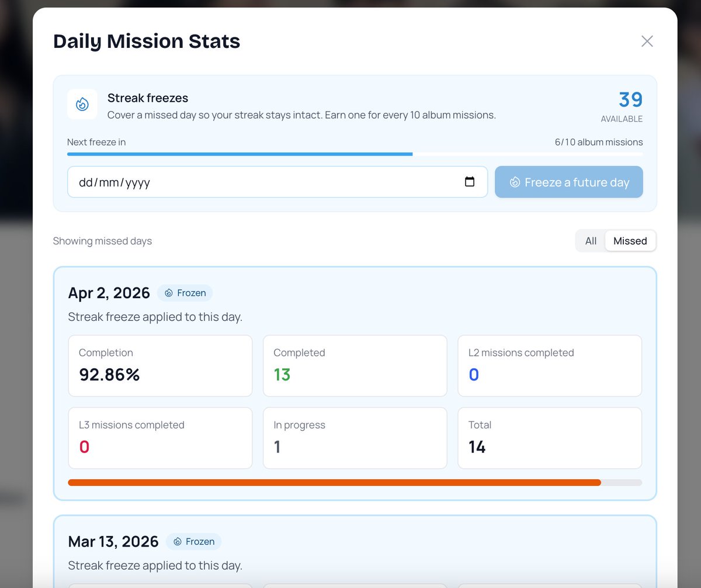Click the album missions freeze progress bar
This screenshot has height=588, width=701.
[x=355, y=154]
